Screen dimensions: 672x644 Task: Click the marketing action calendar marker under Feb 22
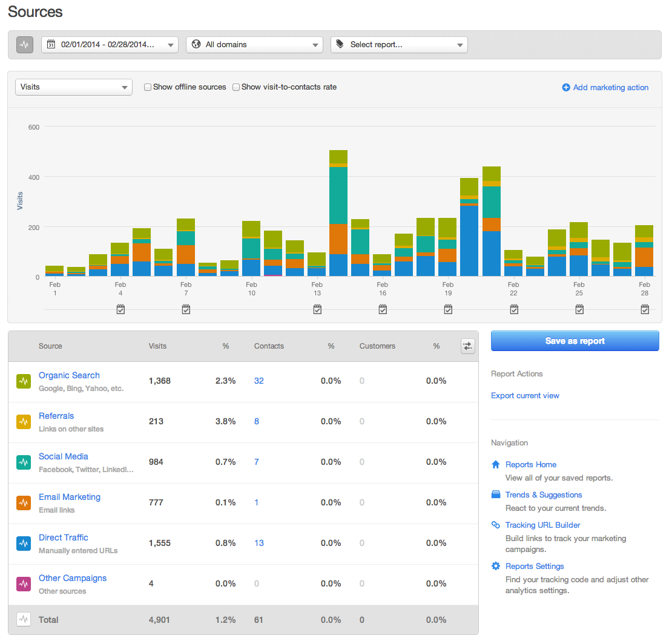pyautogui.click(x=514, y=309)
